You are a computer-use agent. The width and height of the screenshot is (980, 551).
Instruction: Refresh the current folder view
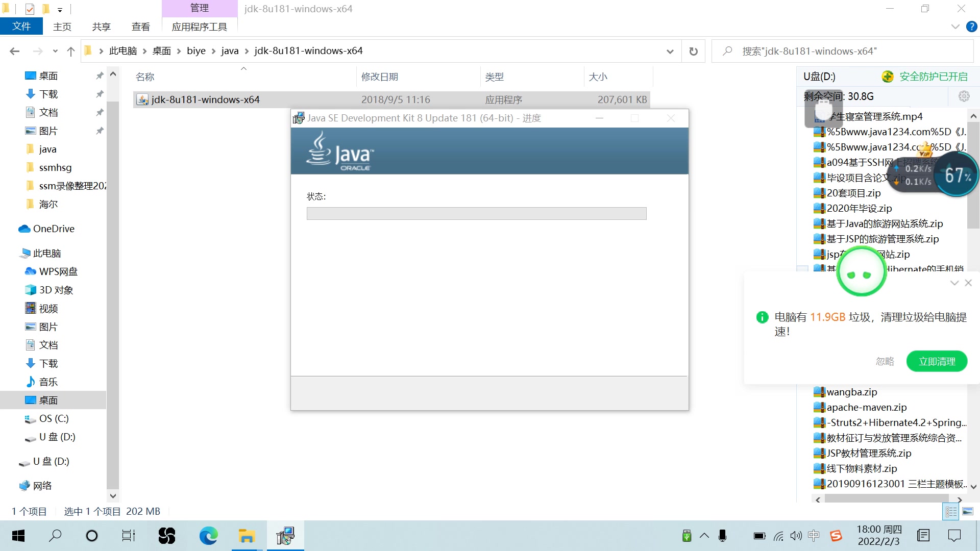point(693,51)
